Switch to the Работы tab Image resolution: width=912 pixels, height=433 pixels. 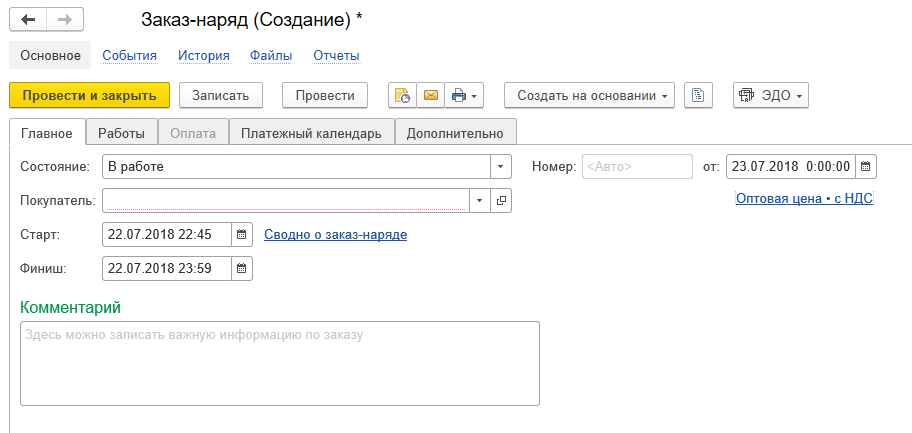coord(121,132)
